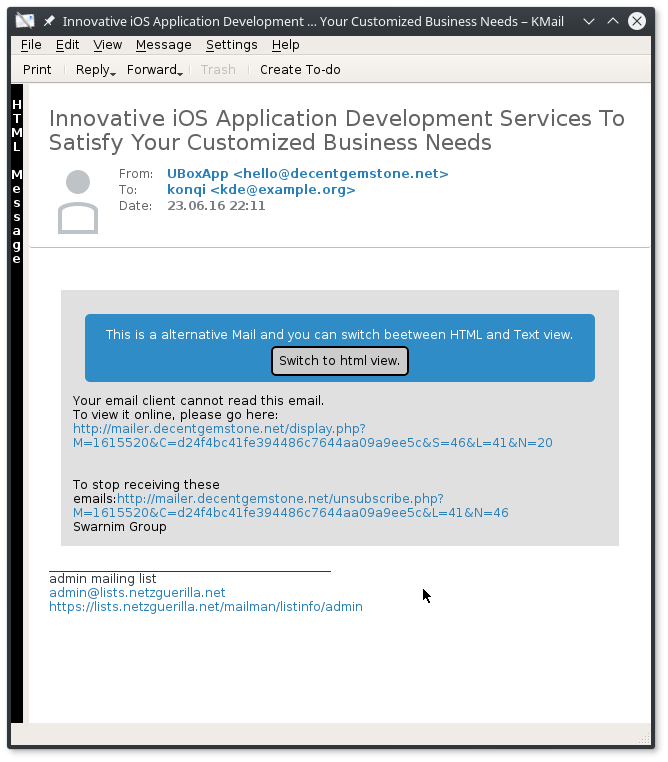Open the Settings menu
This screenshot has width=668, height=762.
(x=231, y=45)
